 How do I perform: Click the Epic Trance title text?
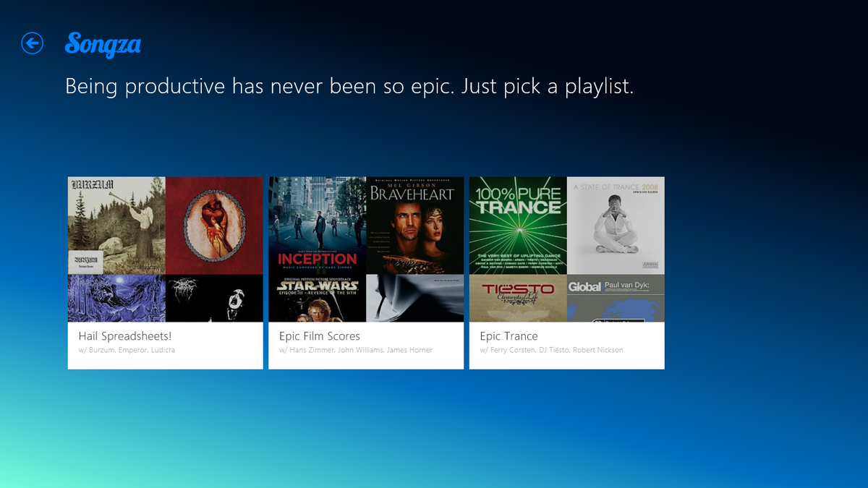(509, 335)
